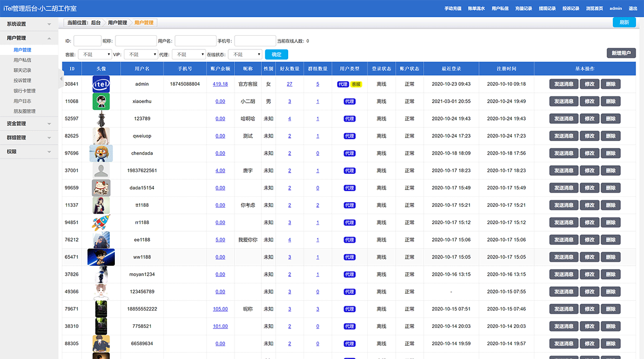The image size is (644, 359).
Task: Click the gray default avatar of user 19837622561
Action: pyautogui.click(x=101, y=171)
